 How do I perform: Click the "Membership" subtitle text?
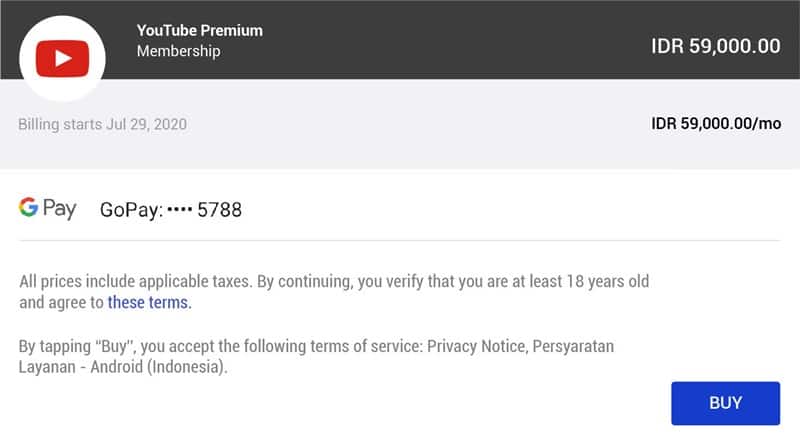(x=178, y=51)
